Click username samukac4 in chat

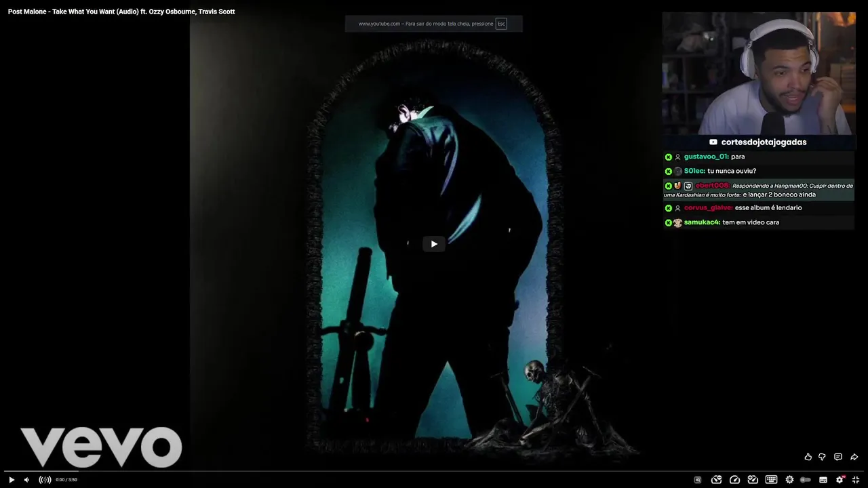point(702,222)
